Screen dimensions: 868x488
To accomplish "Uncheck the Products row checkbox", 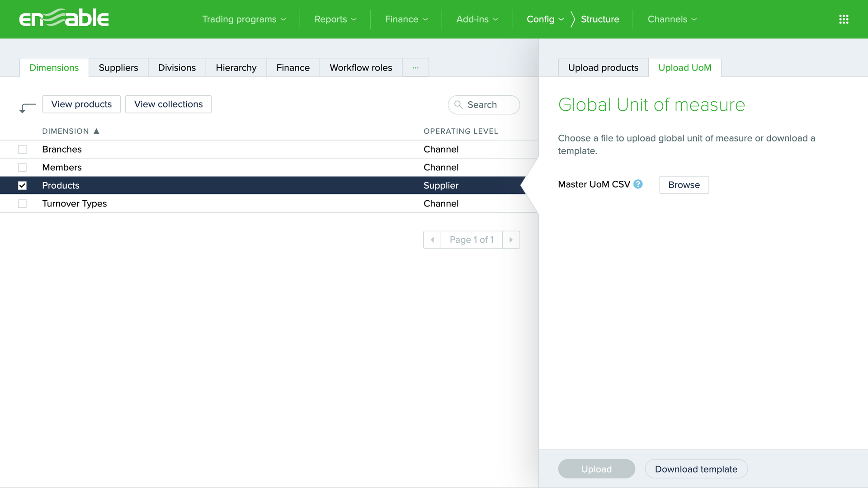I will pos(22,185).
